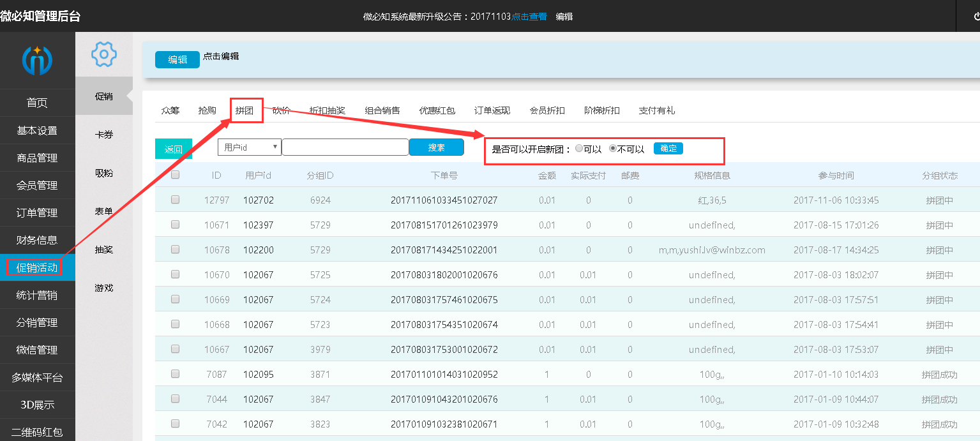The height and width of the screenshot is (441, 980).
Task: Click the settings gear icon
Action: [104, 54]
